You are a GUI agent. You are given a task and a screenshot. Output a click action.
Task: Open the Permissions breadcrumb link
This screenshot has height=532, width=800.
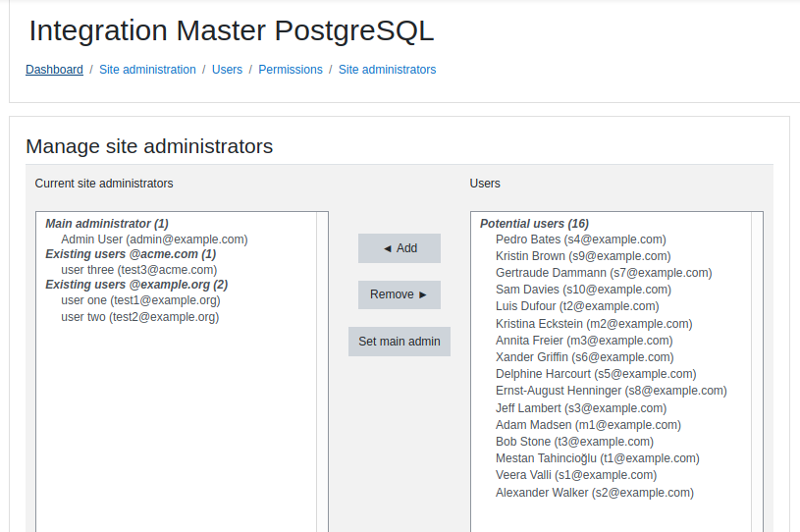tap(291, 70)
